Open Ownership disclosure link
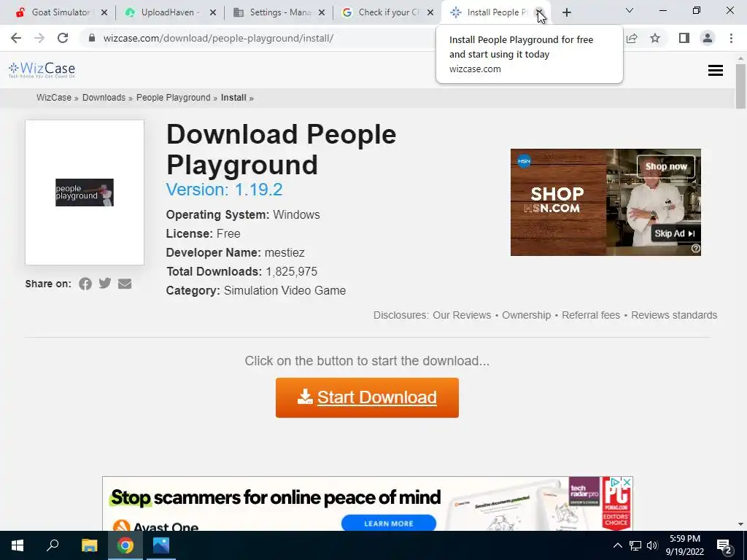Screen dimensions: 747x560 tap(527, 315)
